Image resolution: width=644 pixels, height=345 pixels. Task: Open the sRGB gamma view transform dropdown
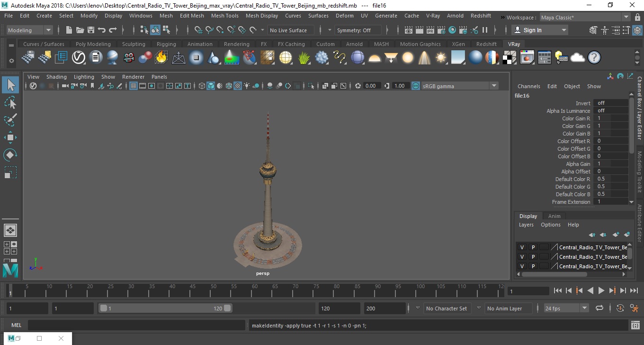pos(460,86)
